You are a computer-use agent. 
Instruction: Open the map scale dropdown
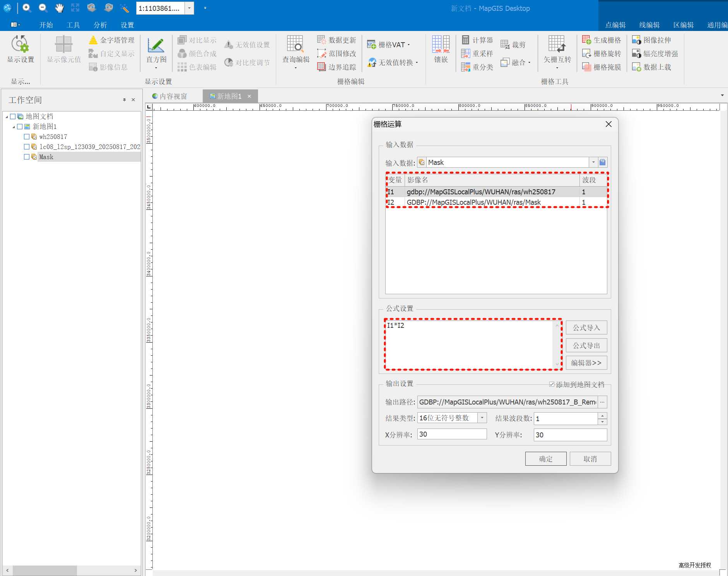(x=189, y=8)
